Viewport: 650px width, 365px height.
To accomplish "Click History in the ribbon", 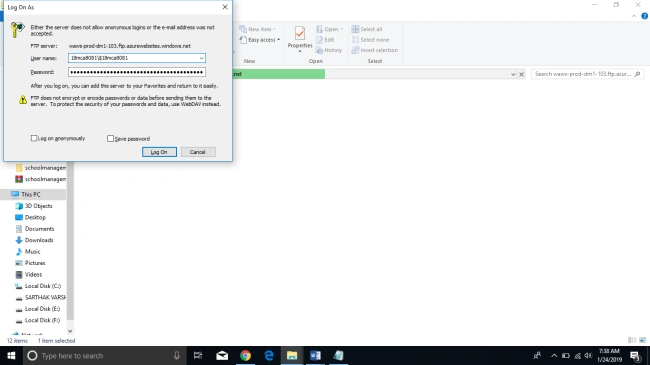I will pos(329,50).
